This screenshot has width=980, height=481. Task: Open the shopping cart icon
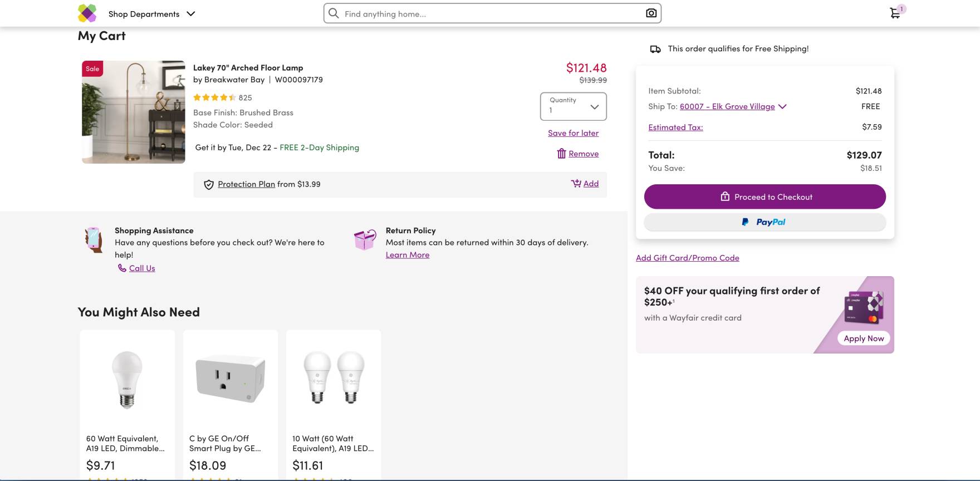click(x=895, y=13)
